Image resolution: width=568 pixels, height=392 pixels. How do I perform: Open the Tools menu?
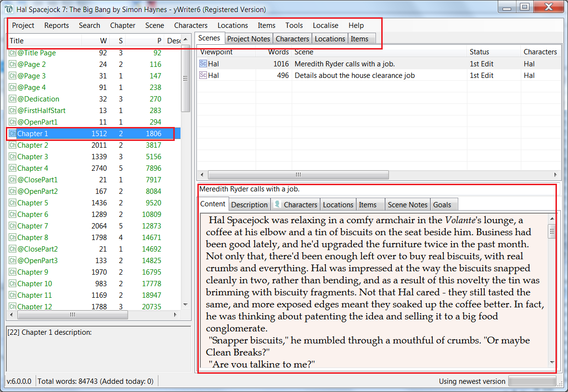(x=294, y=25)
